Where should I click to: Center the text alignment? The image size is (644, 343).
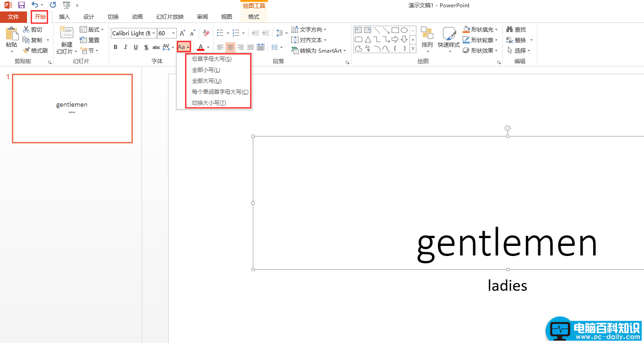click(230, 47)
